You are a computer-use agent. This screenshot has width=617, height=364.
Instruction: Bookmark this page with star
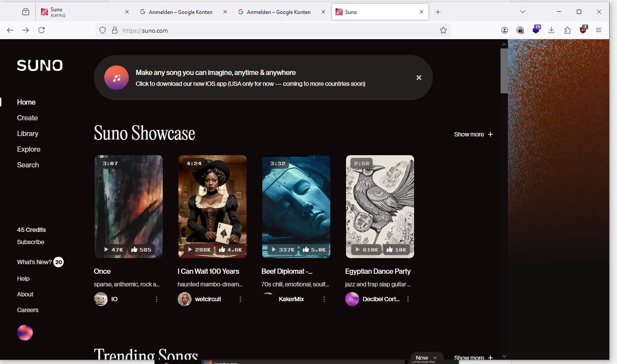443,30
